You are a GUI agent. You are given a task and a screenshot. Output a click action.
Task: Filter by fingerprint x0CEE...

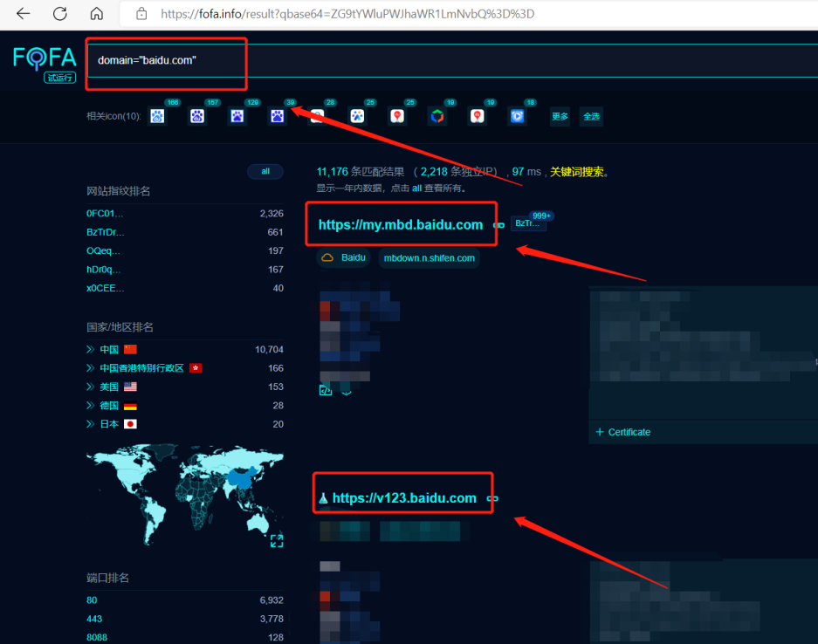point(105,288)
